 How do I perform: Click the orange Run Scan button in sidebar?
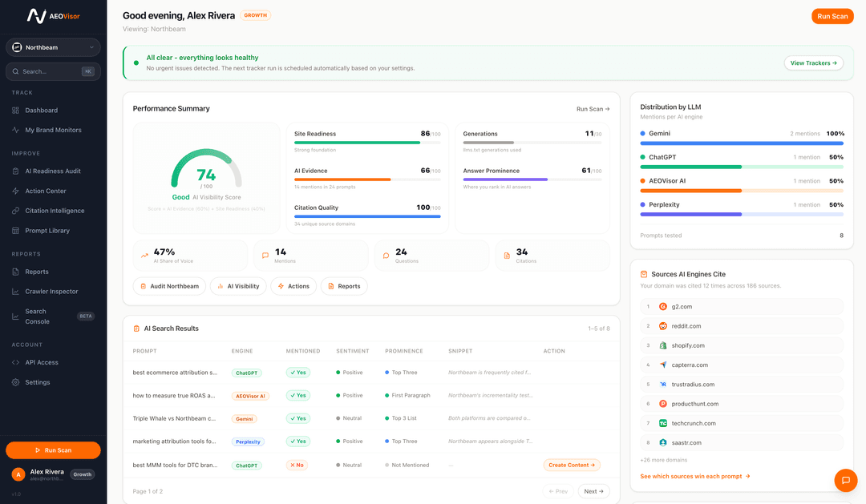[53, 450]
